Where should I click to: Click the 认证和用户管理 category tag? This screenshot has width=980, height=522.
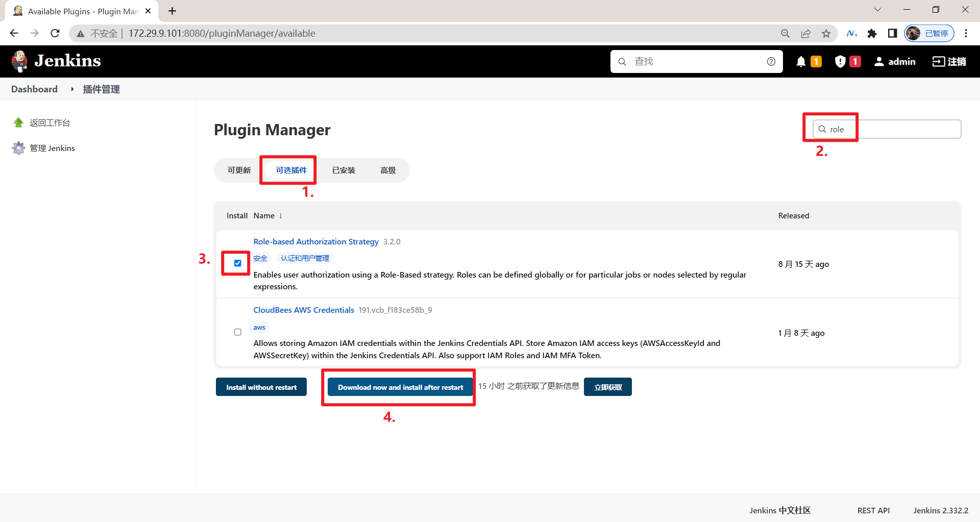(x=305, y=259)
